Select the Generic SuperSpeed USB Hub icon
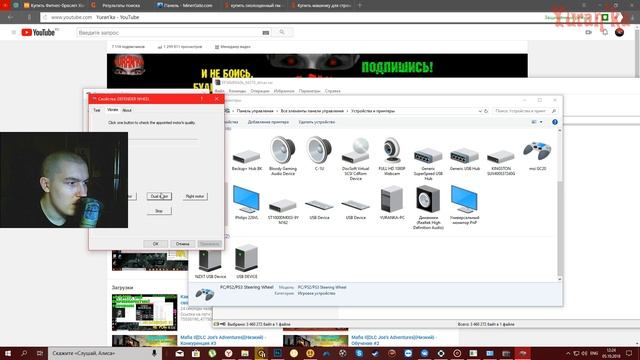This screenshot has height=360, width=640. pyautogui.click(x=428, y=156)
